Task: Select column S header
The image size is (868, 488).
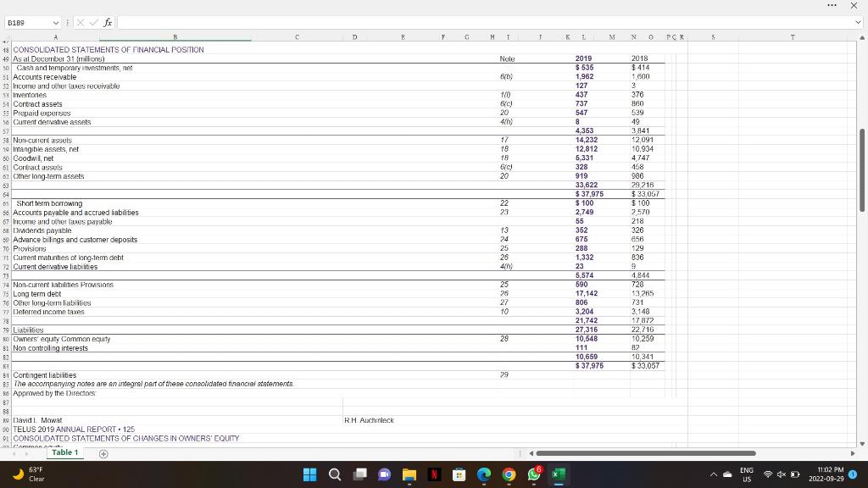Action: point(713,37)
